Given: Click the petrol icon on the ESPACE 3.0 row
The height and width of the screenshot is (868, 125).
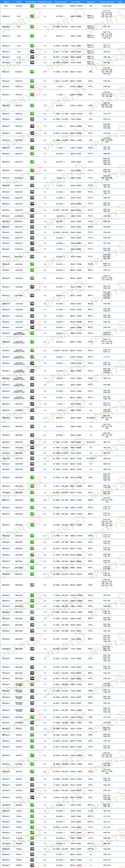Looking at the screenshot, I should point(32,114).
